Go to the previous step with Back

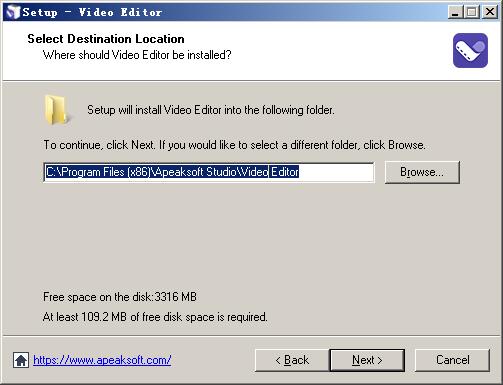[x=292, y=360]
